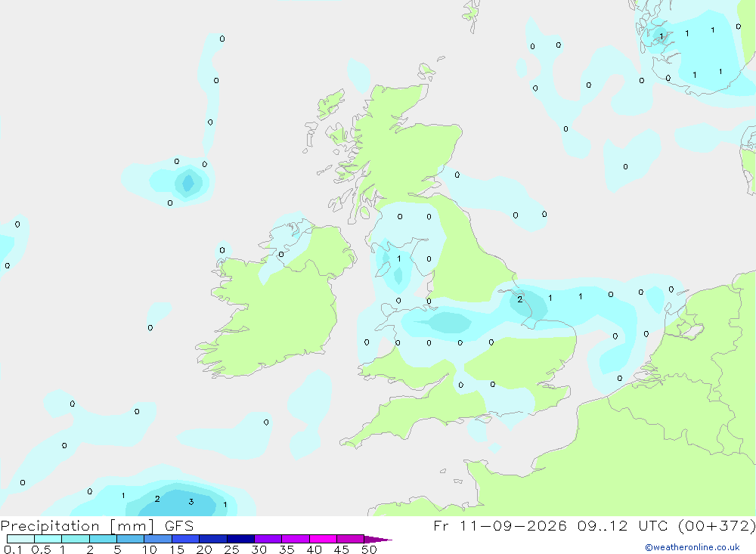The image size is (756, 554).
Task: Choose the 40–45 mm magenta legend swatch
Action: click(323, 539)
